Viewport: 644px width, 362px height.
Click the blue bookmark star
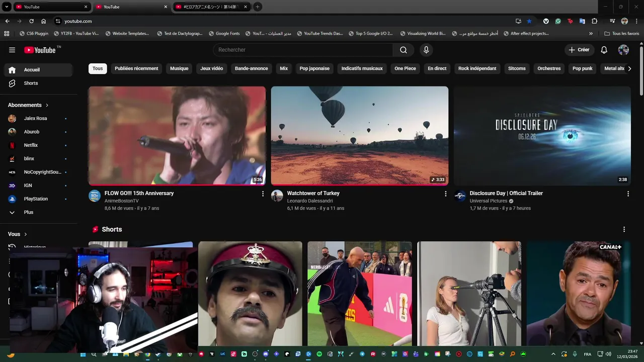pos(529,21)
